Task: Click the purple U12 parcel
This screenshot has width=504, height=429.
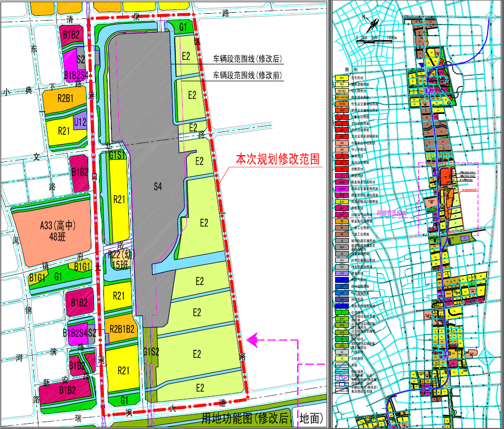Action: 80,122
